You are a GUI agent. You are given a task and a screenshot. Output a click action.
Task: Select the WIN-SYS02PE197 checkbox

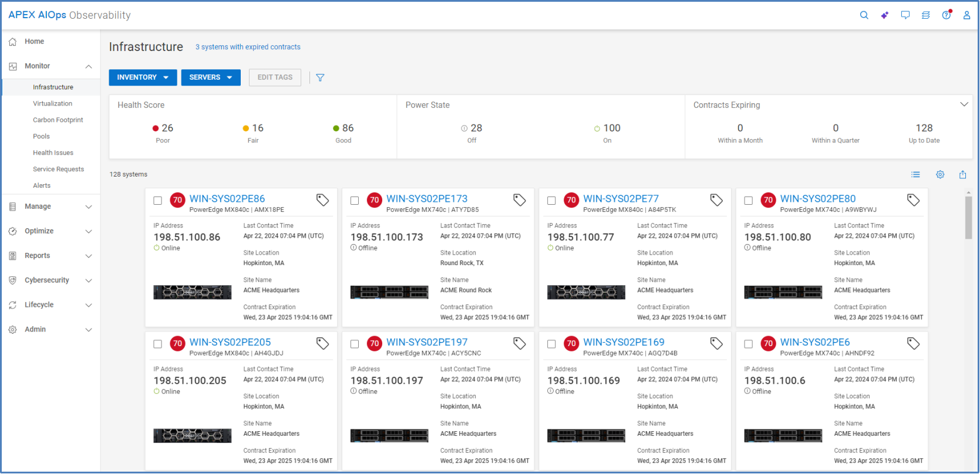point(355,344)
